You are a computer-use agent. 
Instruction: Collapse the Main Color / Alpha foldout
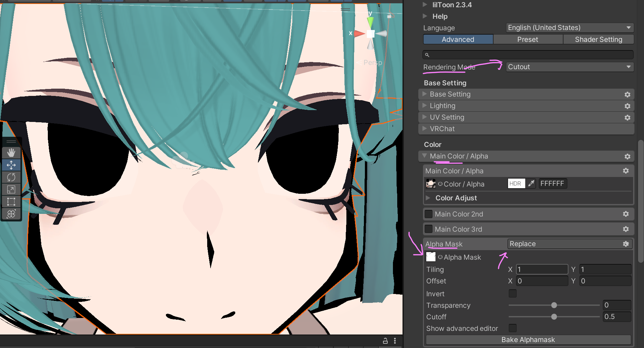(x=425, y=156)
